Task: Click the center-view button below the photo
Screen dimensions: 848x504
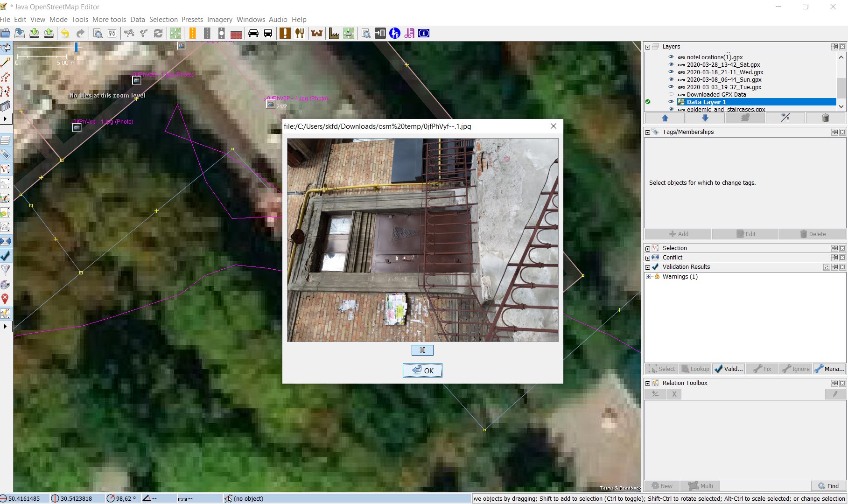Action: (422, 350)
